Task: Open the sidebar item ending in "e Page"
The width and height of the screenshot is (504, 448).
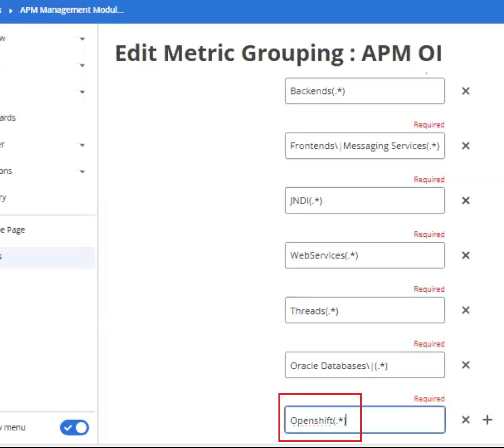Action: [x=13, y=230]
